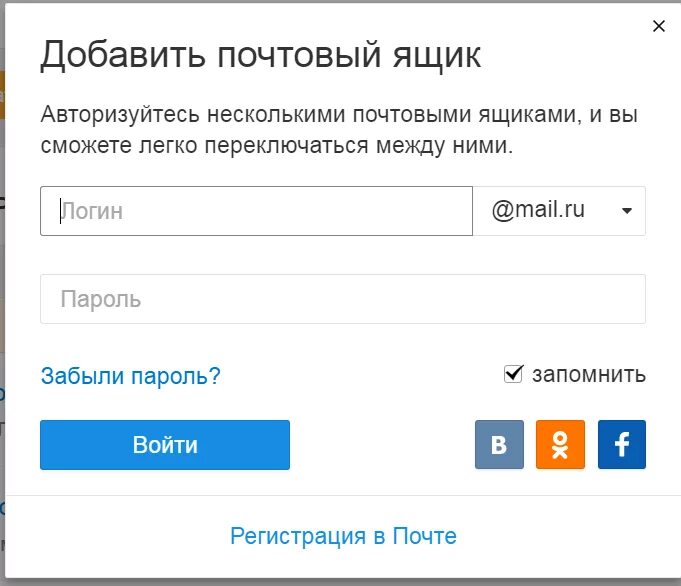Image resolution: width=681 pixels, height=586 pixels.
Task: Focus the Логин input field
Action: coord(256,211)
